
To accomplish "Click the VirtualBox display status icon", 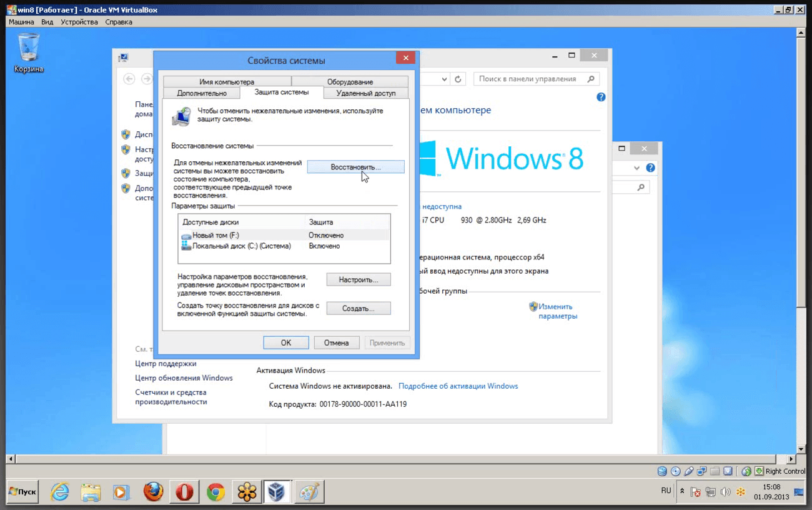I will pos(728,471).
